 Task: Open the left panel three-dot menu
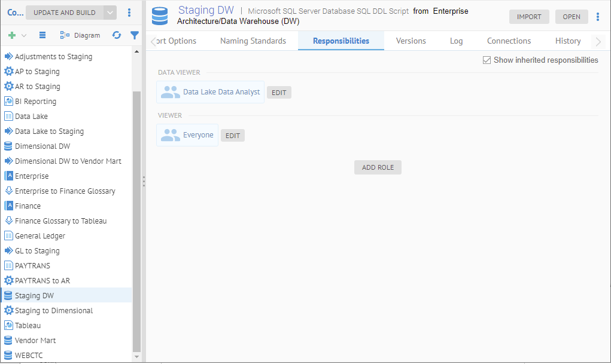[130, 13]
